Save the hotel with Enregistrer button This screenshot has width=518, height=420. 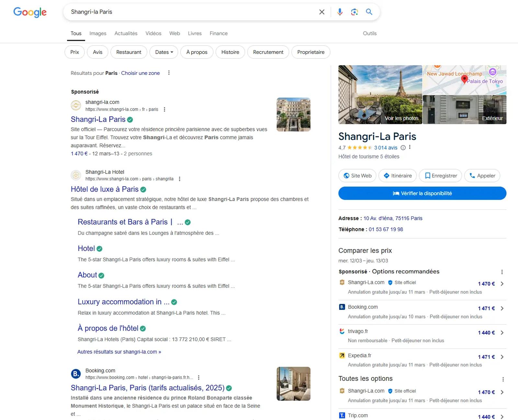[x=440, y=176]
